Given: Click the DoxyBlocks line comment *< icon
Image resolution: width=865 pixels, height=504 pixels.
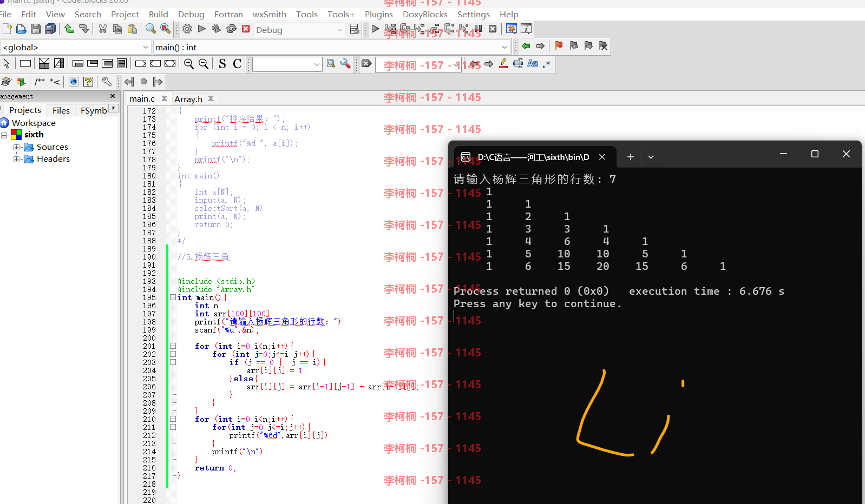Looking at the screenshot, I should pyautogui.click(x=55, y=82).
